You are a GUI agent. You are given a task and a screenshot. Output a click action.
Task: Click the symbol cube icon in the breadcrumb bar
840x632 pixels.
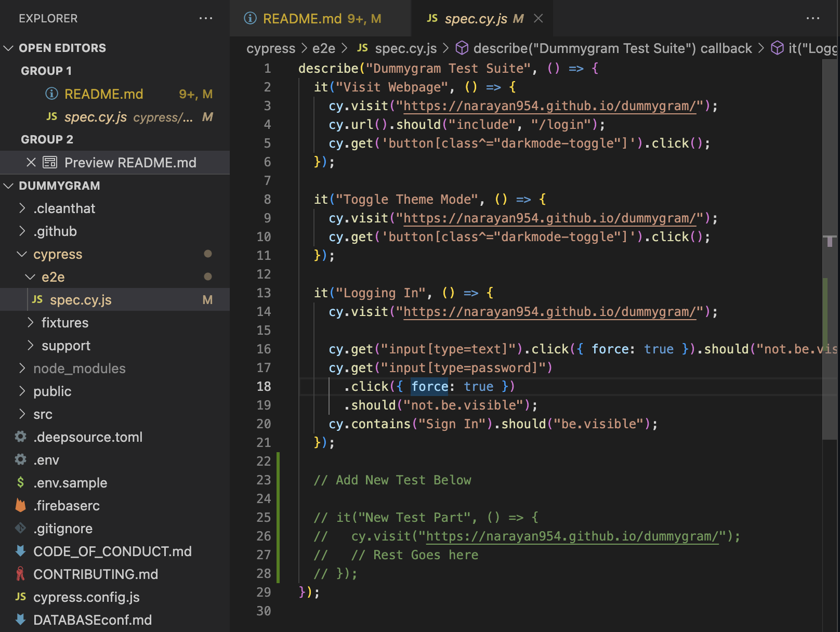(x=462, y=48)
